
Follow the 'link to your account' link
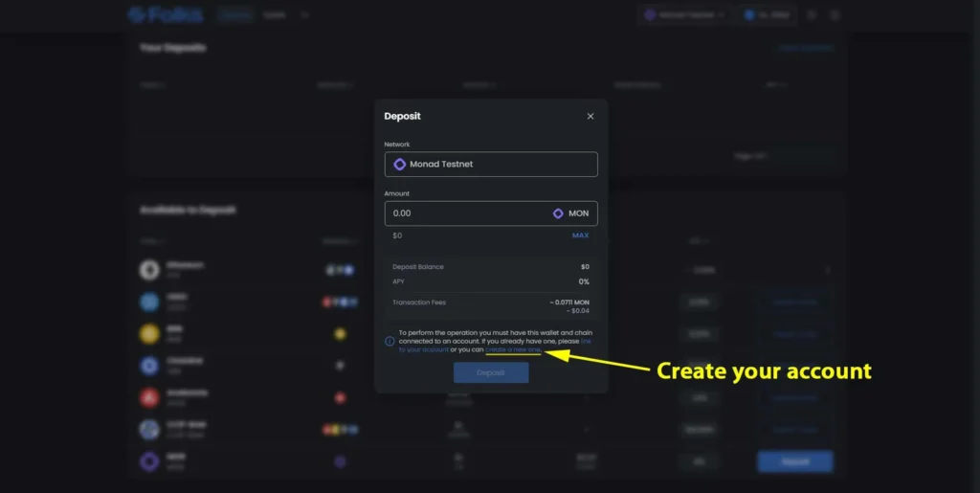tap(424, 349)
